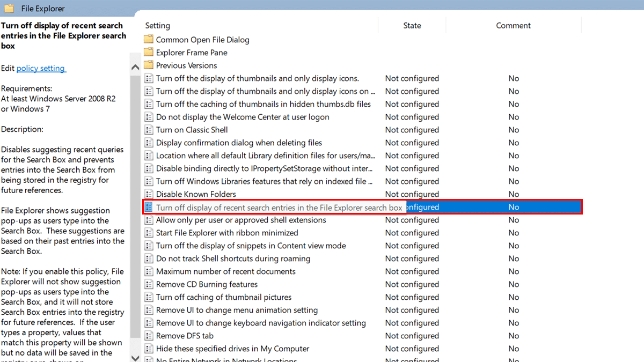Click the Previous Versions folder icon
This screenshot has width=644, height=362.
[149, 65]
